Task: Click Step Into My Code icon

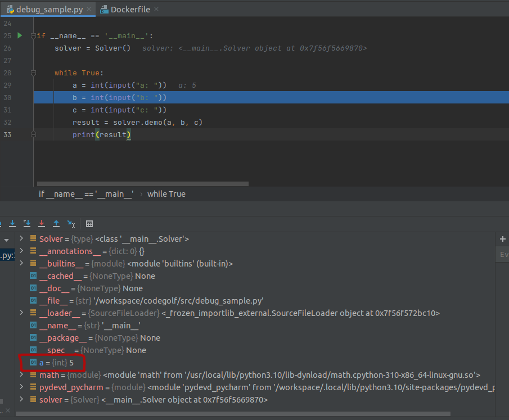Action: pos(27,223)
